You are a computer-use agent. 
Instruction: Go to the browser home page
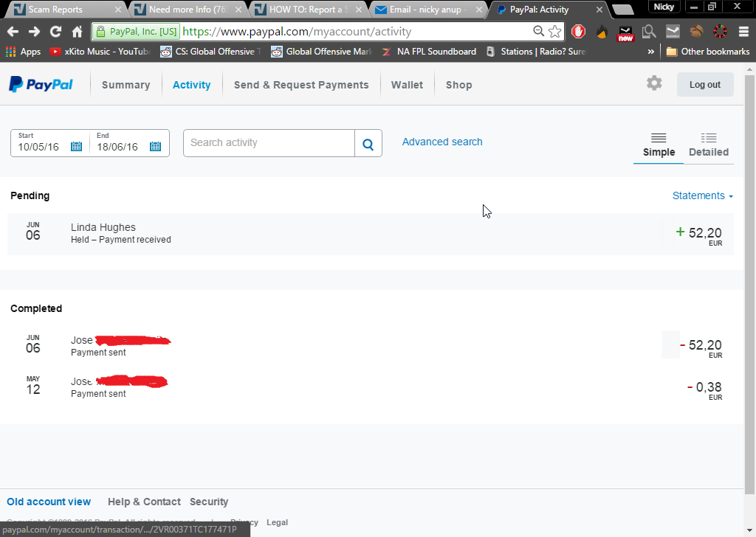coord(77,32)
